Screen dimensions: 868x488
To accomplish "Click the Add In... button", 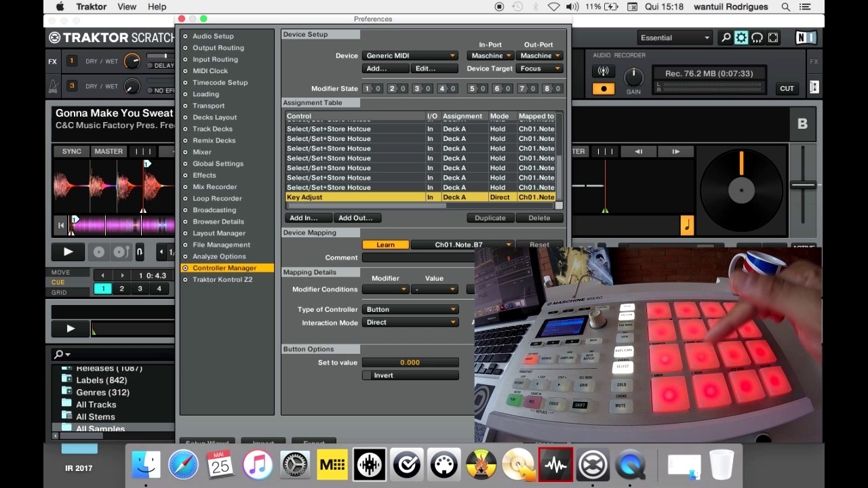I will (309, 218).
